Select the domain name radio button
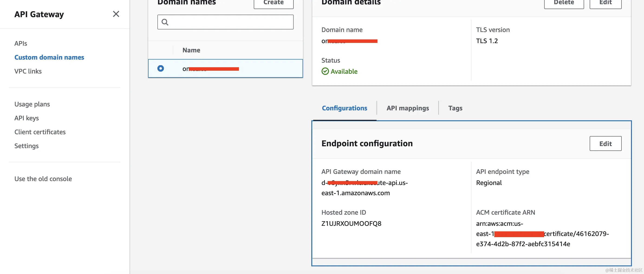The height and width of the screenshot is (274, 644). click(160, 68)
